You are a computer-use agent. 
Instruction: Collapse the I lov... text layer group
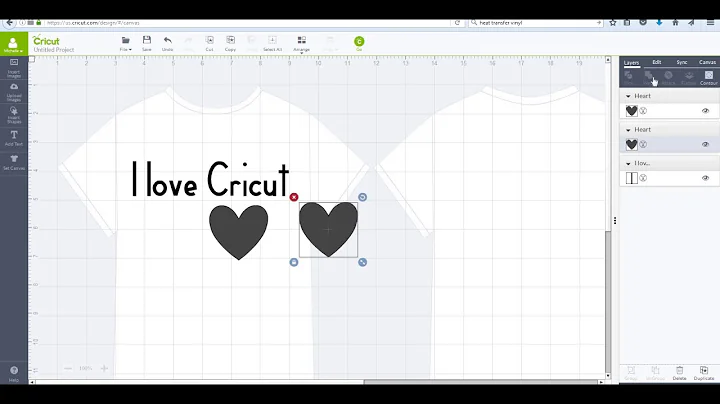[x=628, y=163]
